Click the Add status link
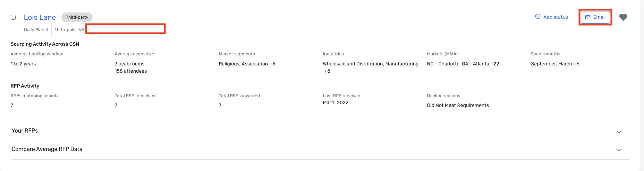The height and width of the screenshot is (171, 644). click(x=556, y=17)
